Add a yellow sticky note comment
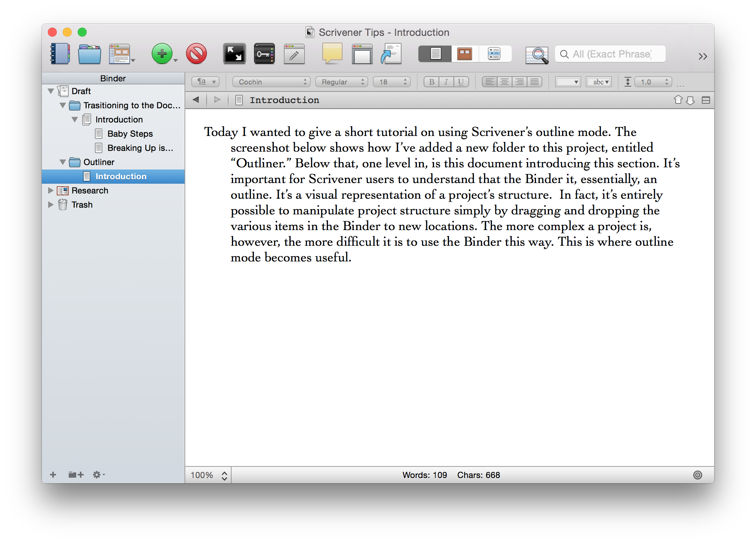The width and height of the screenshot is (756, 543). [332, 53]
